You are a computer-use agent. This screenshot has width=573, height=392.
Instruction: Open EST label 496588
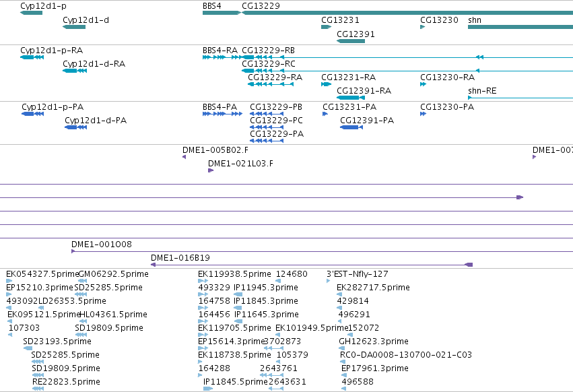click(358, 382)
